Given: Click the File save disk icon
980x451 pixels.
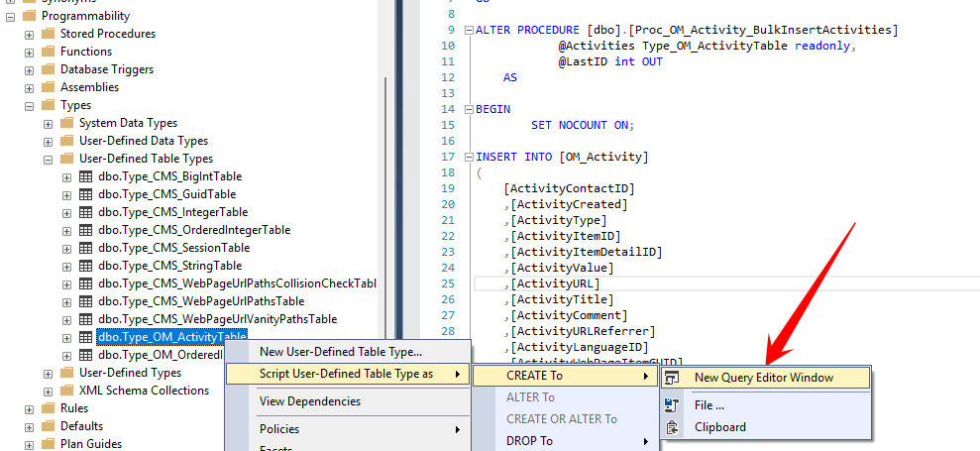Looking at the screenshot, I should 673,404.
